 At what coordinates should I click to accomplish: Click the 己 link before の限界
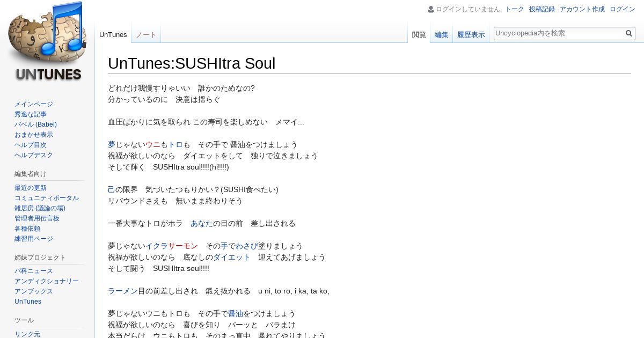coord(112,190)
